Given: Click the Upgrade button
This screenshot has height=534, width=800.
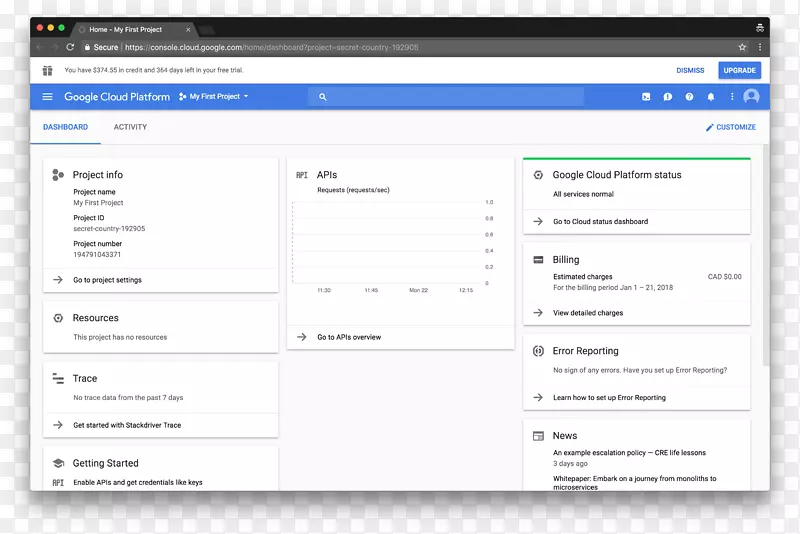Looking at the screenshot, I should click(x=740, y=71).
